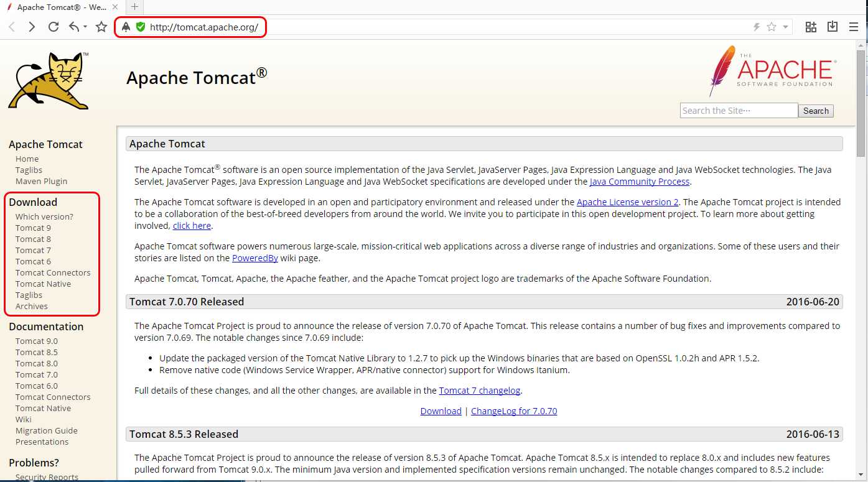Open the Home link in the sidebar
Viewport: 868px width, 482px height.
[x=27, y=159]
